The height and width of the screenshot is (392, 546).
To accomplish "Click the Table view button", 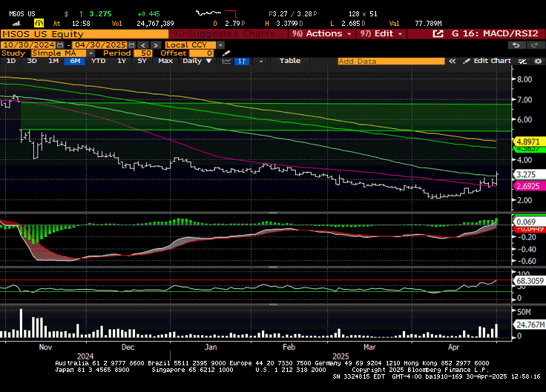I will (290, 61).
